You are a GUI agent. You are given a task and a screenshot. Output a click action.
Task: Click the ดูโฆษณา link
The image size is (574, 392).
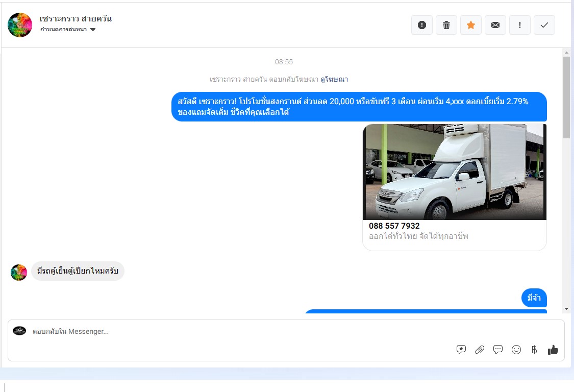click(334, 79)
